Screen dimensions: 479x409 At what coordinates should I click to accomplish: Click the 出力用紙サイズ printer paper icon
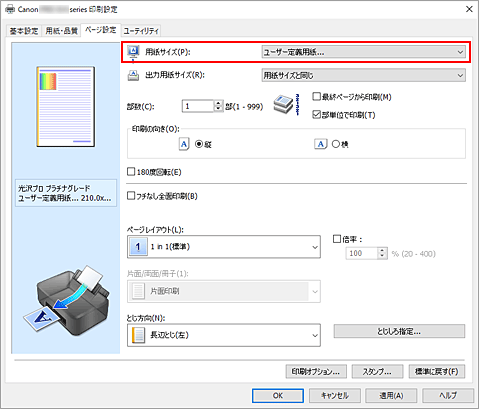[133, 75]
